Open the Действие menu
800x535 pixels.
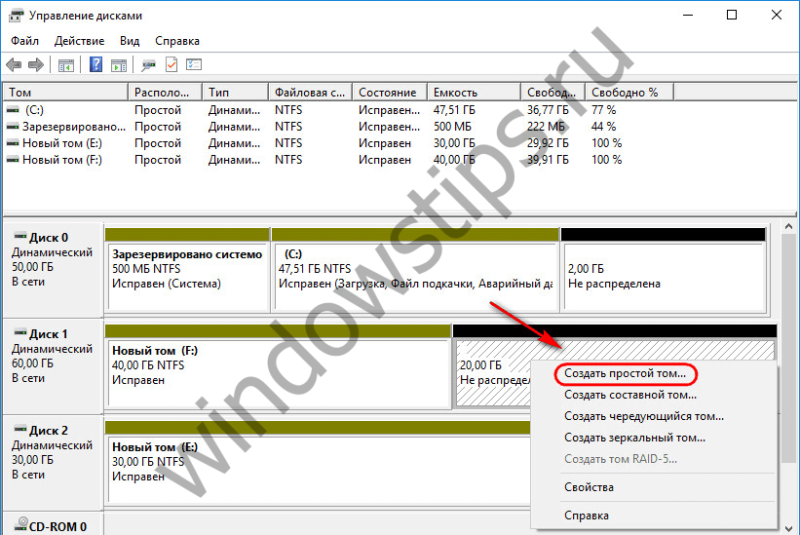[79, 41]
